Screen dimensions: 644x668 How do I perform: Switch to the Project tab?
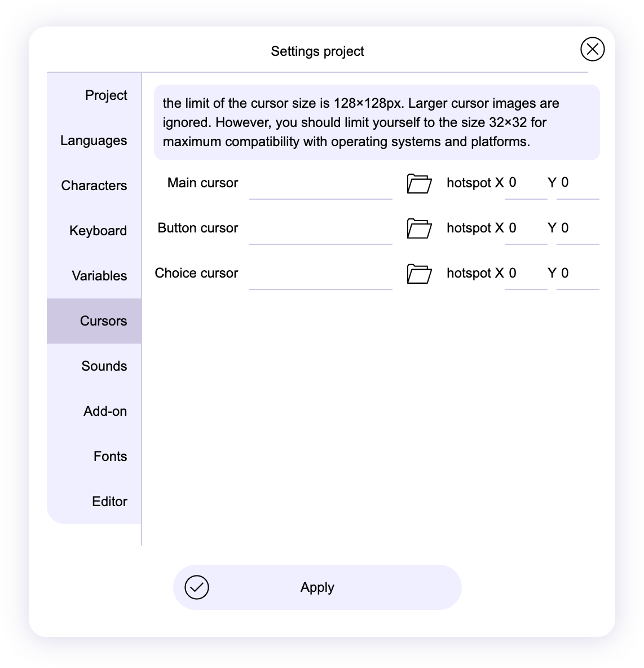[106, 95]
